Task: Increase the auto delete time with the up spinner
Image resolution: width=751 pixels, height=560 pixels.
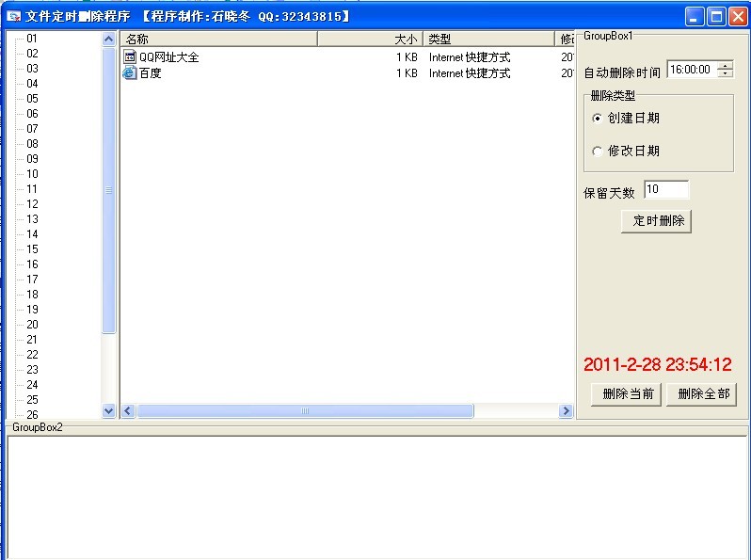Action: (x=726, y=66)
